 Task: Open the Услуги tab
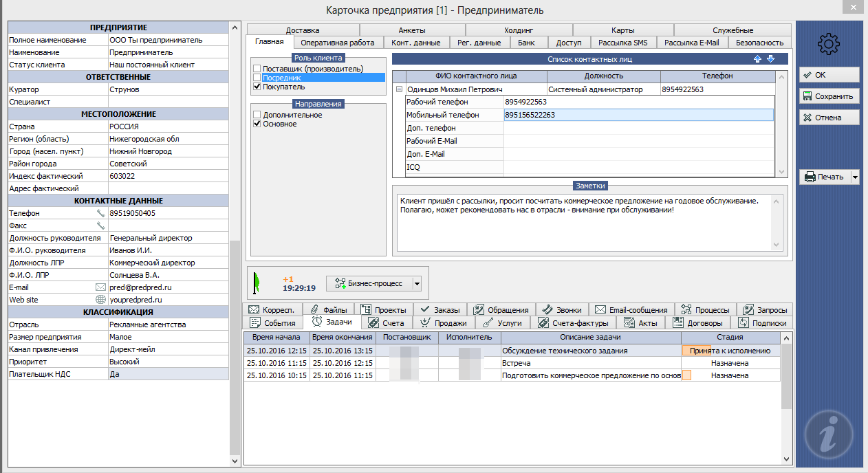(504, 323)
